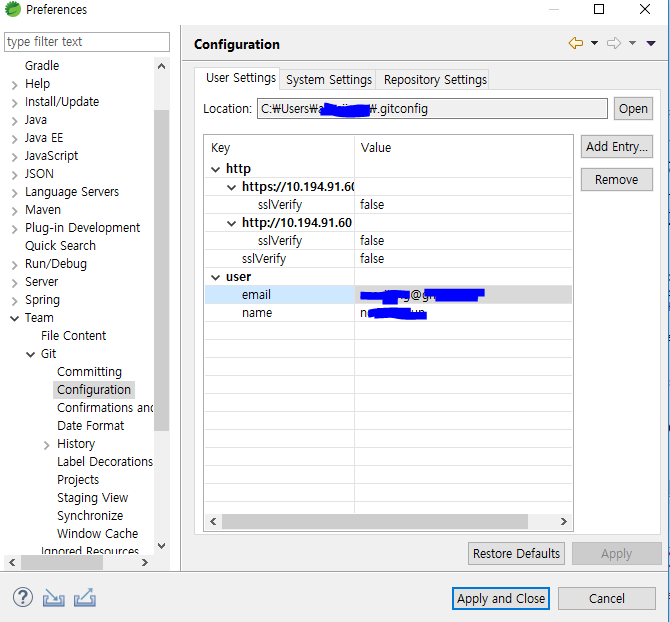Click key table horizontal scrollbar left arrow

213,521
